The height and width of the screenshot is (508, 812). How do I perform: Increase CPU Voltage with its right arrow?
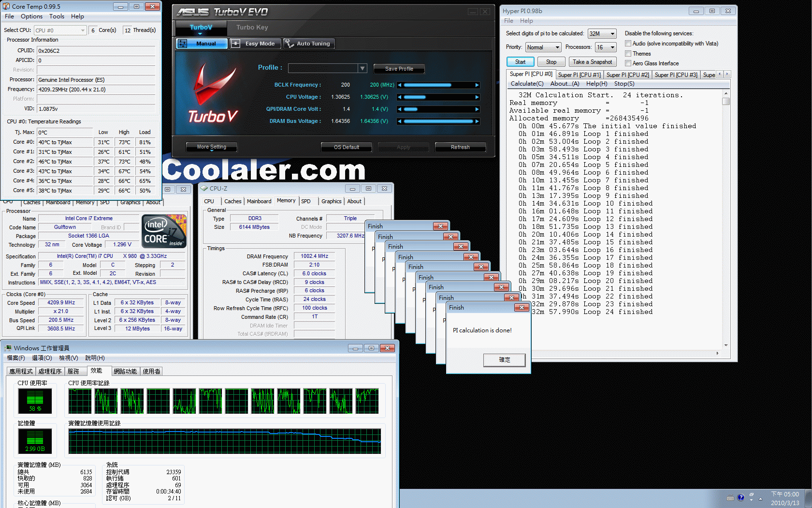click(x=477, y=97)
